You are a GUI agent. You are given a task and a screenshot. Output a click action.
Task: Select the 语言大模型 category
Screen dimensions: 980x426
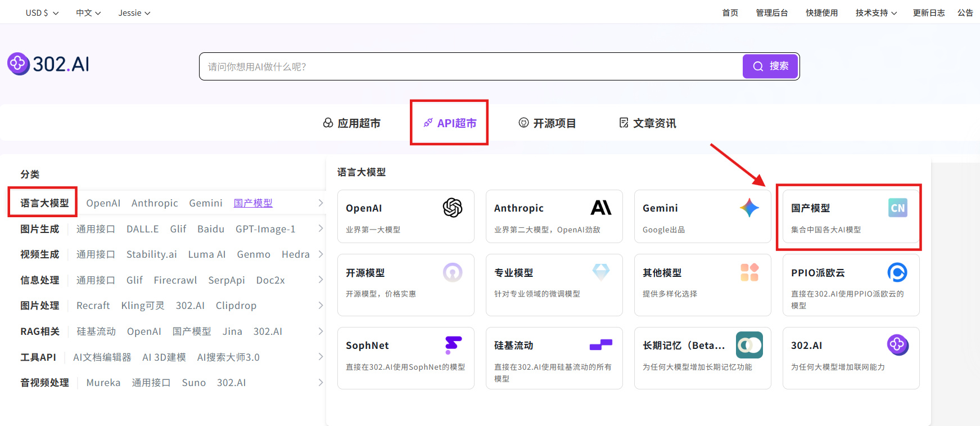point(44,203)
